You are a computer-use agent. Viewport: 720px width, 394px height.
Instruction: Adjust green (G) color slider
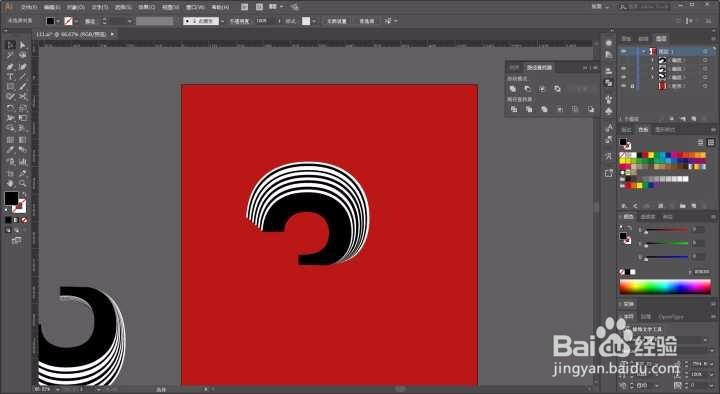667,243
